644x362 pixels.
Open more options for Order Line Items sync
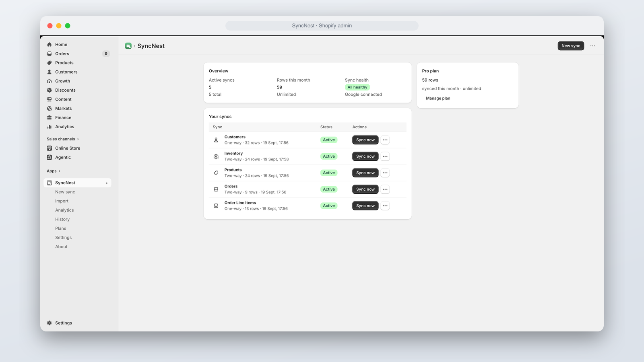coord(385,206)
